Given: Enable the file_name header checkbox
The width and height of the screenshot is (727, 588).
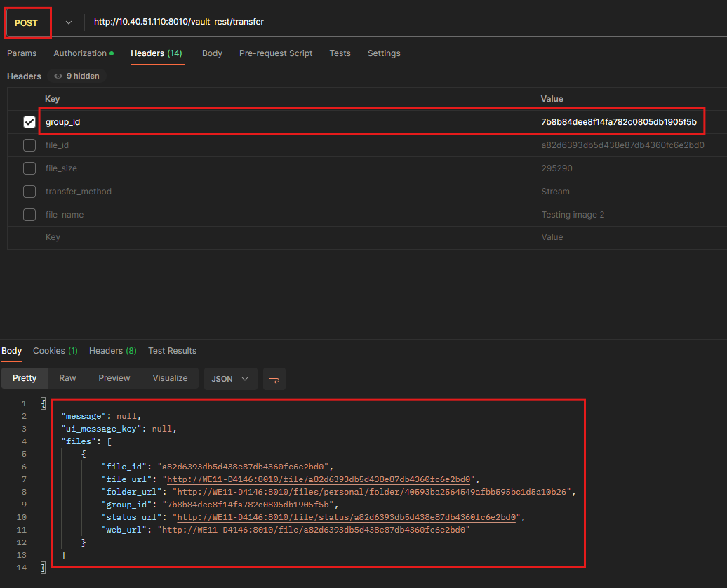Looking at the screenshot, I should pos(29,215).
